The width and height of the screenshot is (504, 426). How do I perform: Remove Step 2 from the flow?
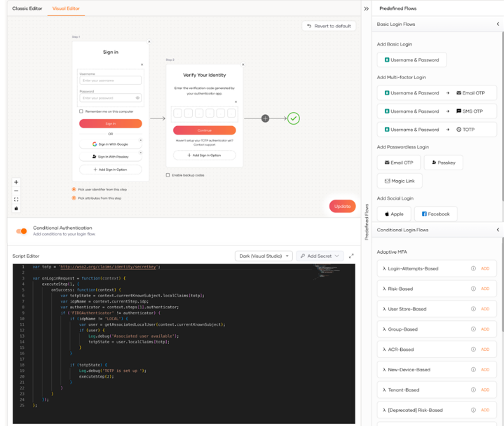click(243, 64)
